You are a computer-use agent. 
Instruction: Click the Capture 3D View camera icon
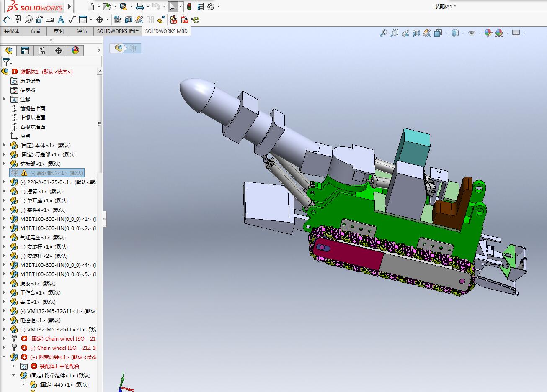(118, 19)
